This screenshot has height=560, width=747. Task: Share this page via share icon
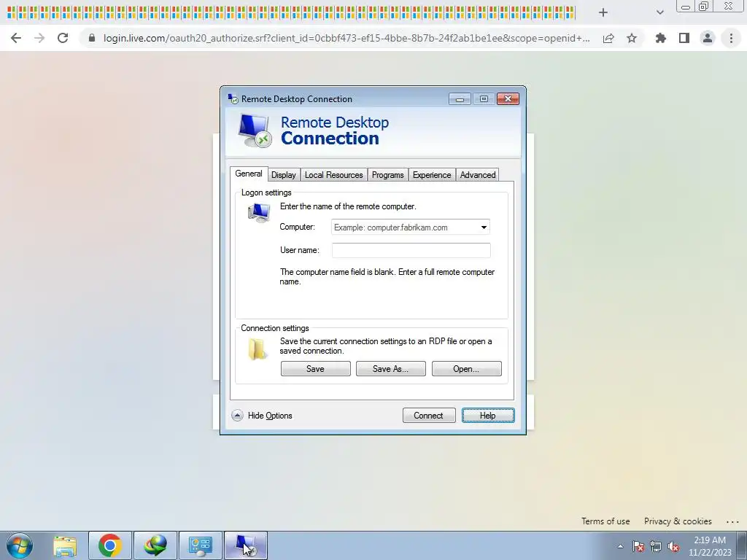tap(608, 38)
